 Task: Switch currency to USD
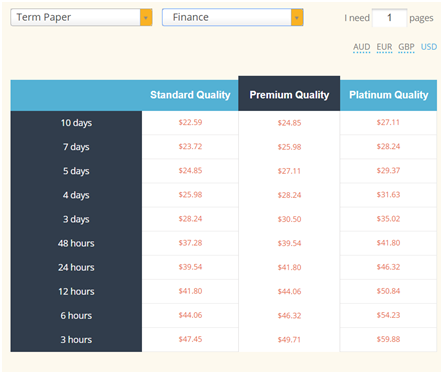click(x=429, y=47)
